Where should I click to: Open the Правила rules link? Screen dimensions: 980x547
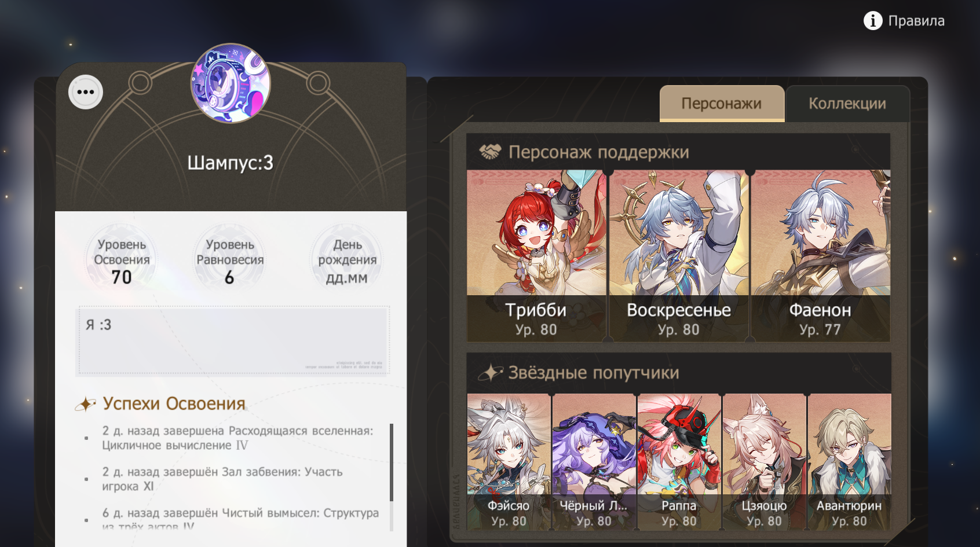[916, 21]
